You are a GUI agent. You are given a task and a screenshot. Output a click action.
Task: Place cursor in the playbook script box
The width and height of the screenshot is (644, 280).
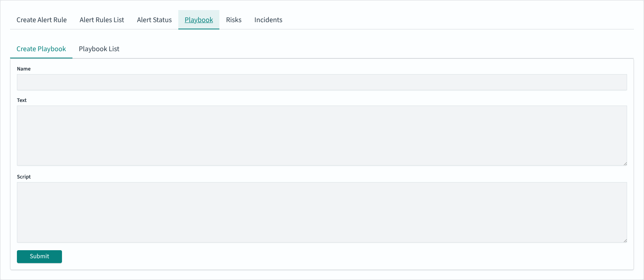[x=322, y=212]
